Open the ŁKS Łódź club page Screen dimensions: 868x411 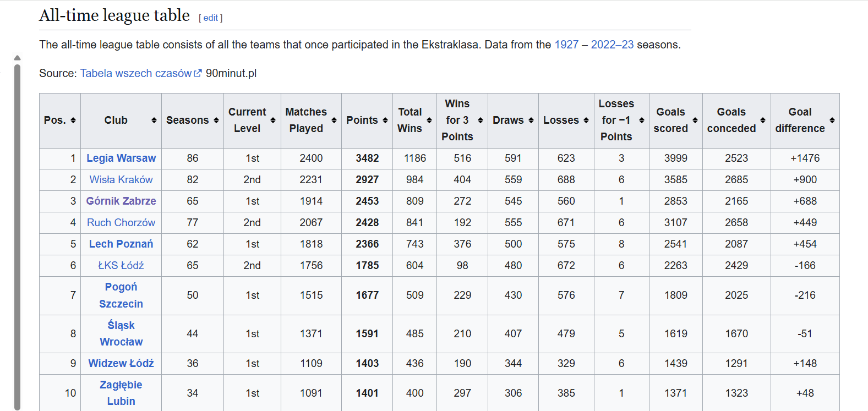pyautogui.click(x=121, y=266)
